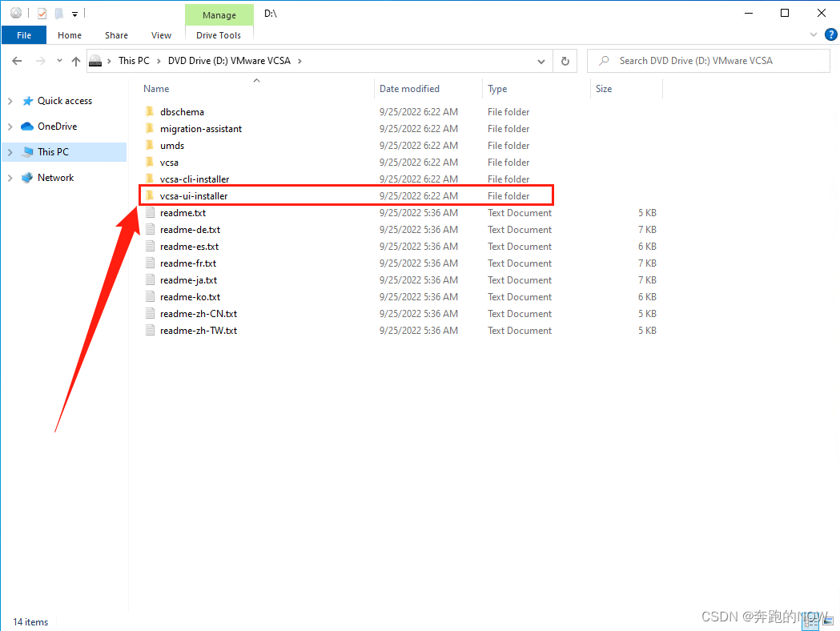The height and width of the screenshot is (631, 840).
Task: Expand the Quick access tree node
Action: (x=10, y=101)
